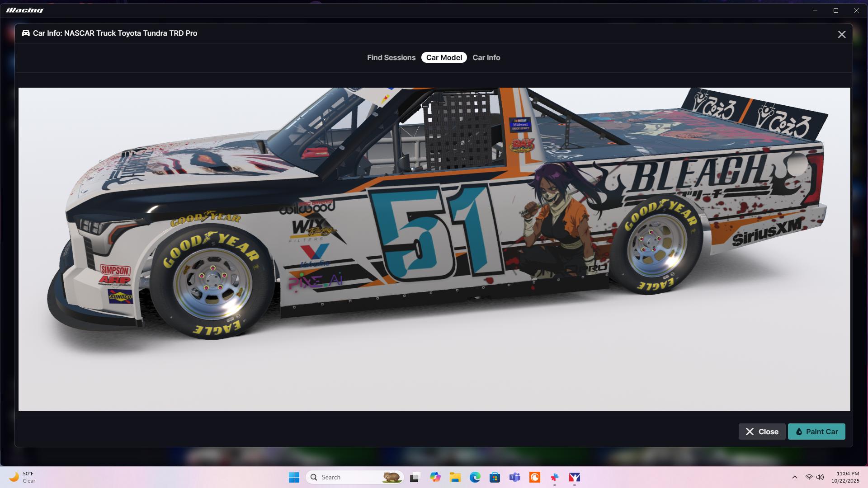Launch Copilot from the taskbar
This screenshot has width=868, height=488.
[x=435, y=477]
